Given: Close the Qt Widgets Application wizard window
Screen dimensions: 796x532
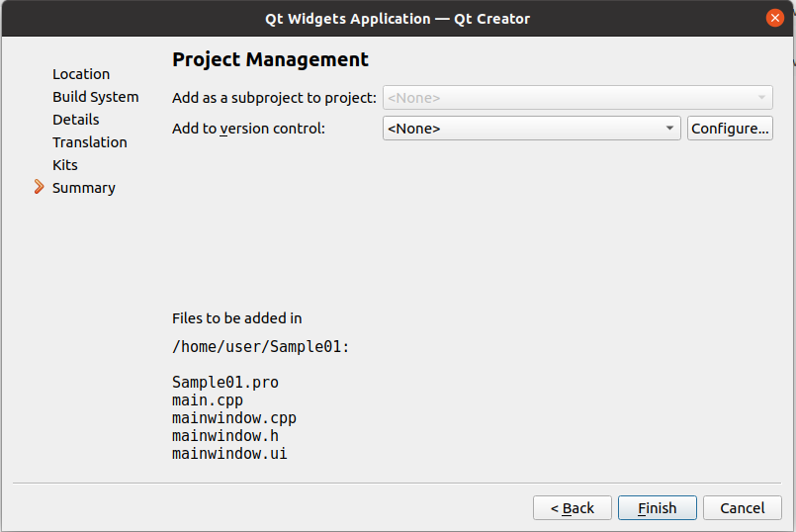Looking at the screenshot, I should (x=775, y=18).
